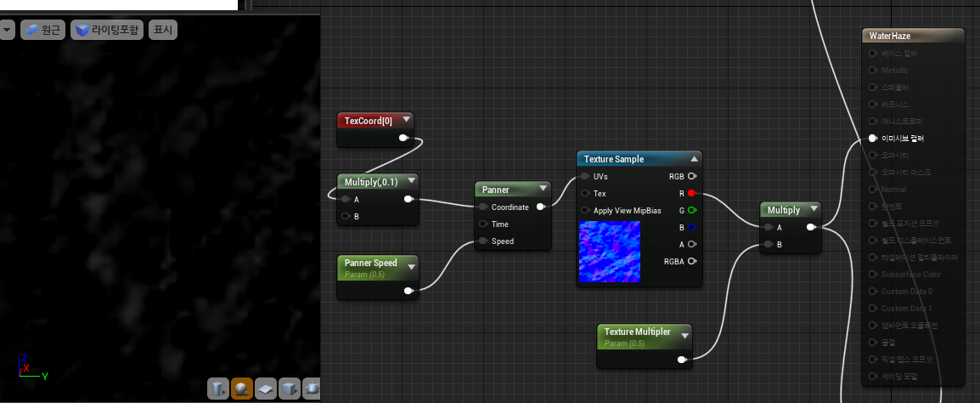Expand the Multiply(,0.1) node arrow
Viewport: 980px width, 403px height.
pos(411,181)
